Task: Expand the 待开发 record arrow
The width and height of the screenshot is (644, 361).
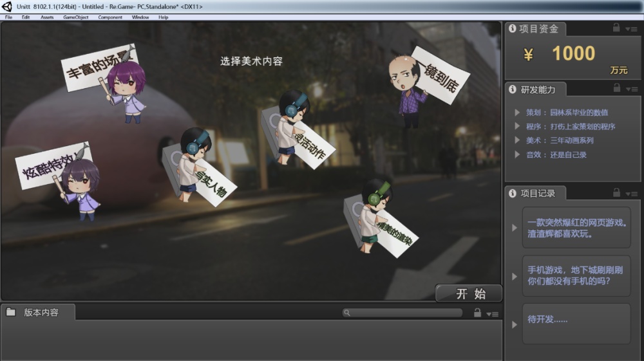Action: 514,324
